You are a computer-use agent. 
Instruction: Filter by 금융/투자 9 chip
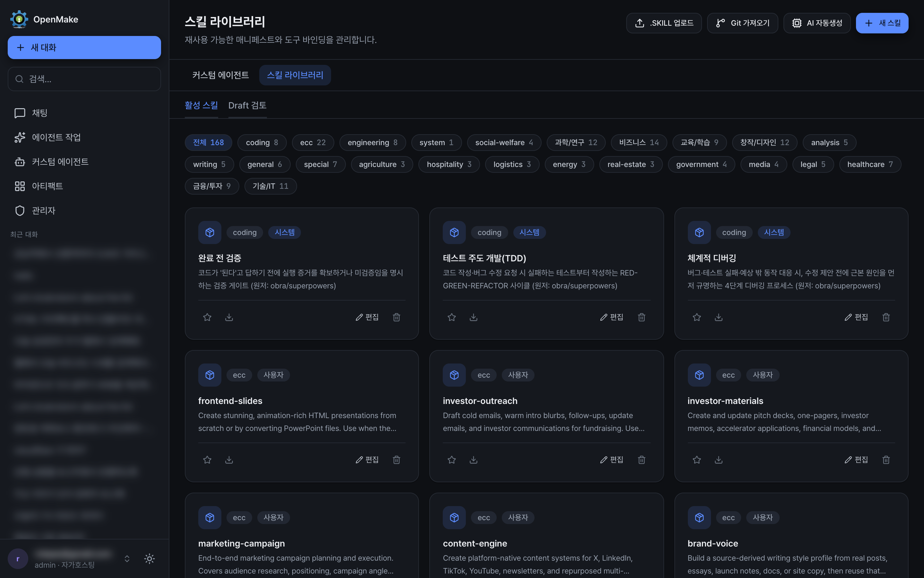click(x=211, y=186)
